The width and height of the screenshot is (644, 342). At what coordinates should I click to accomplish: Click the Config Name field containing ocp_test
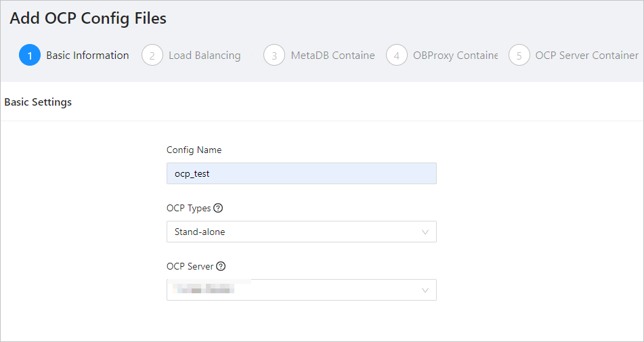301,173
